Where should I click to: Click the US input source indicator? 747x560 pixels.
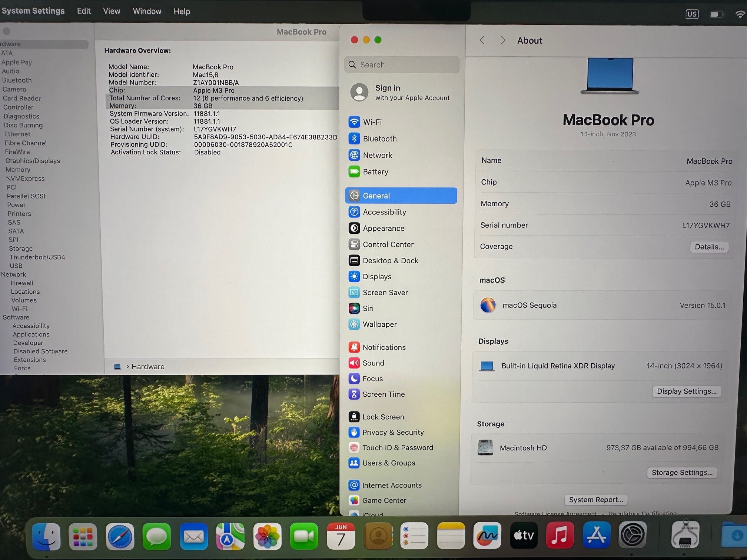click(692, 14)
